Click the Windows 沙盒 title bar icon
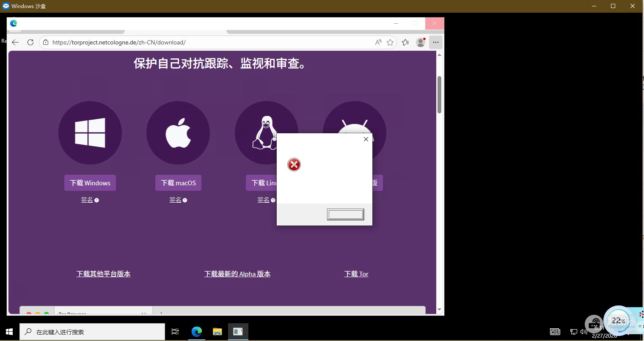 6,6
